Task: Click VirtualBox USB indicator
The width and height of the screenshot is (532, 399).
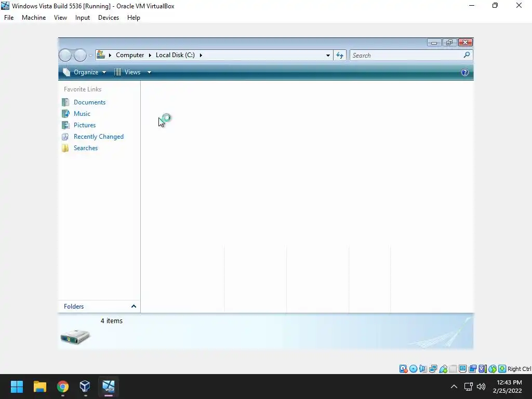Action: click(x=443, y=369)
